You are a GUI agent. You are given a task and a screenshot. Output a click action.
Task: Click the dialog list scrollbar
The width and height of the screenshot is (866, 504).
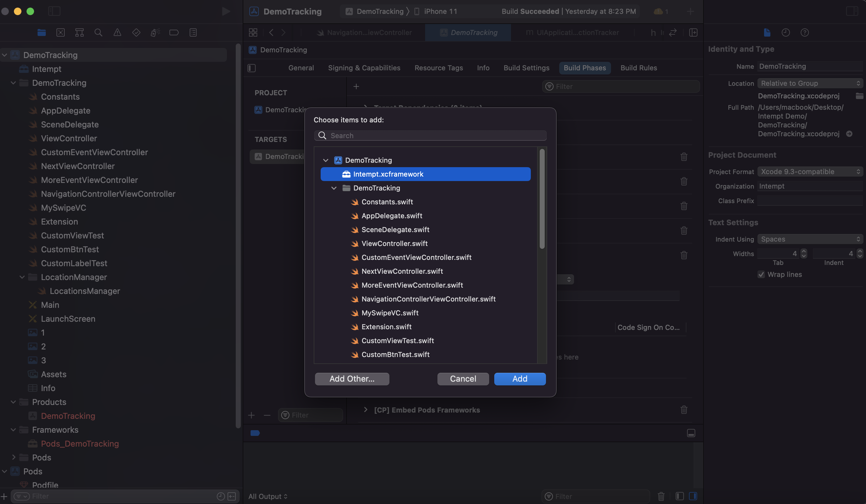(x=542, y=199)
